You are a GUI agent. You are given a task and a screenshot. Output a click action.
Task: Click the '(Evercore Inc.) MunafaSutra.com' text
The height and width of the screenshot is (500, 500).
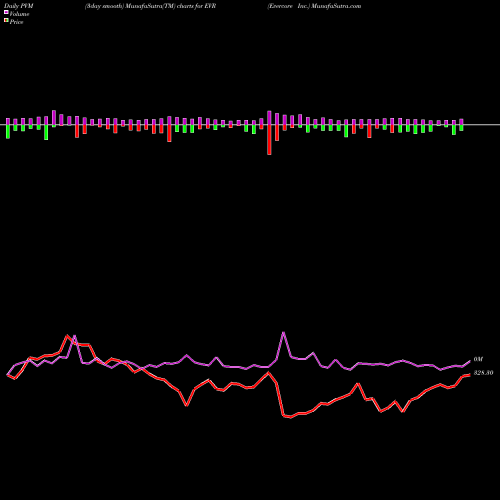click(x=314, y=6)
